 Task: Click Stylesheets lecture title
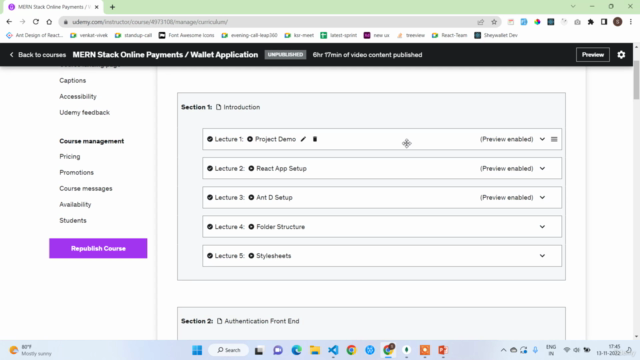click(x=273, y=256)
